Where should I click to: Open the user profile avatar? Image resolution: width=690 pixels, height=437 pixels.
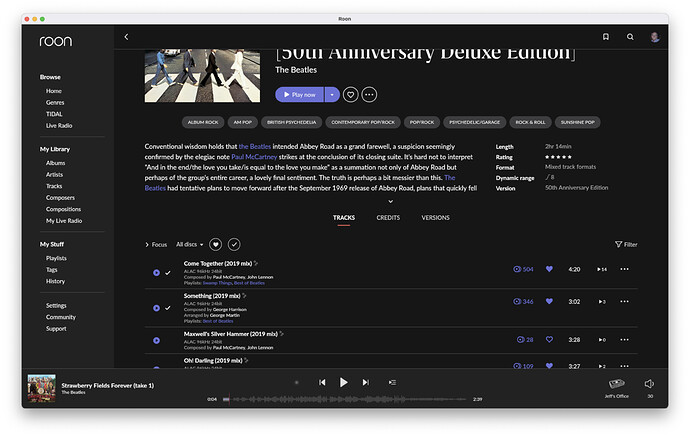click(x=655, y=37)
